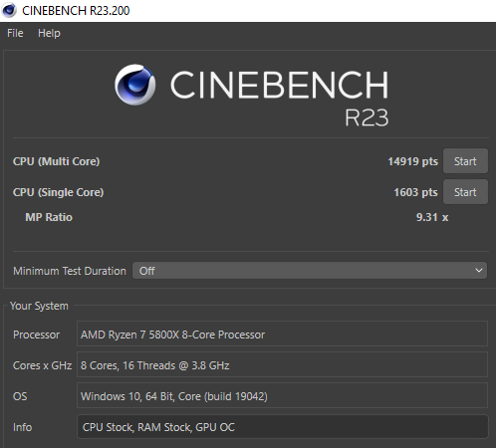
Task: Click the Minimum Test Duration label
Action: pyautogui.click(x=70, y=271)
